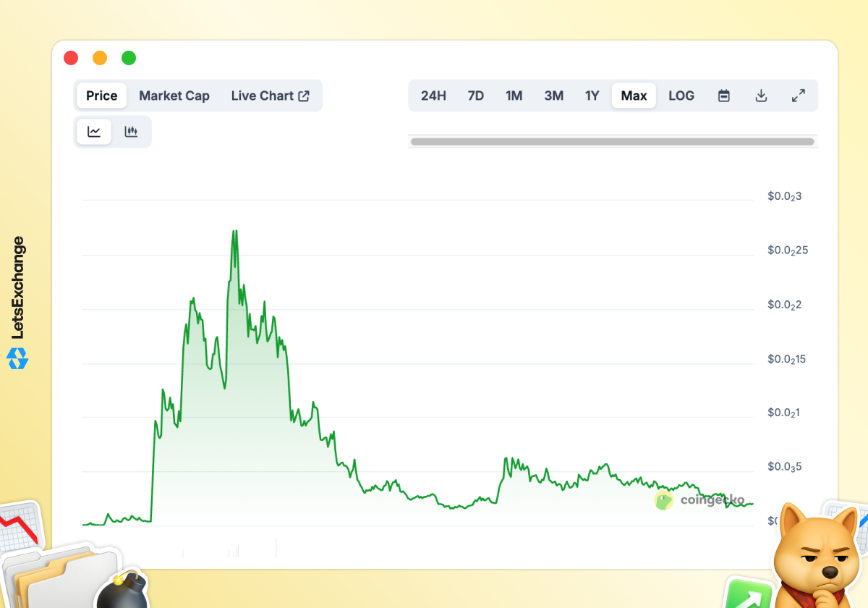Switch to the Price tab
The image size is (868, 608).
click(x=102, y=96)
